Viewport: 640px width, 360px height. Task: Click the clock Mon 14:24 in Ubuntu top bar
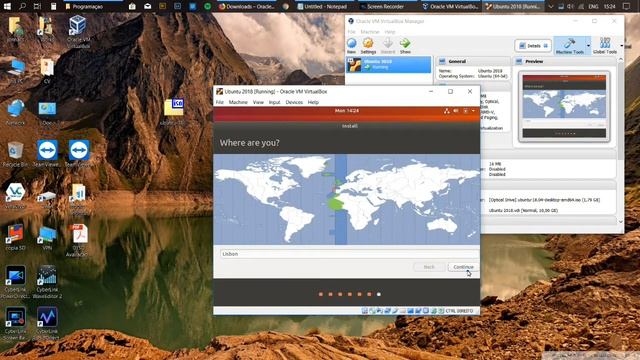(x=347, y=111)
